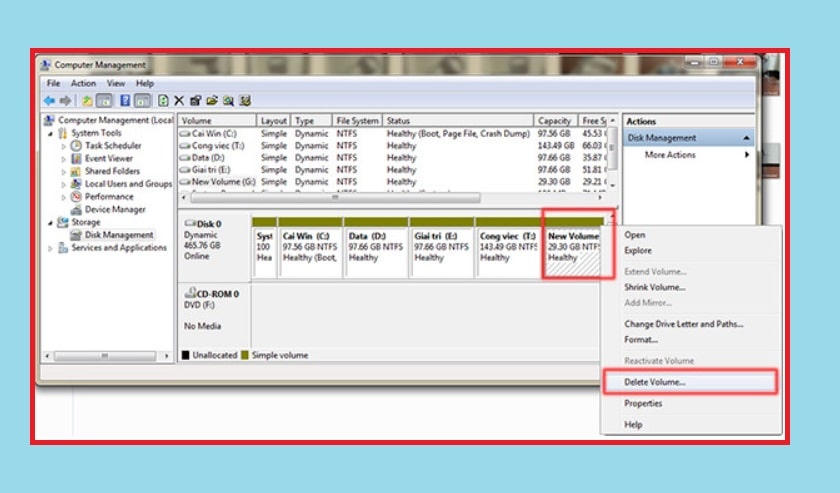Click the Delete X toolbar icon
The height and width of the screenshot is (493, 840).
pyautogui.click(x=179, y=100)
